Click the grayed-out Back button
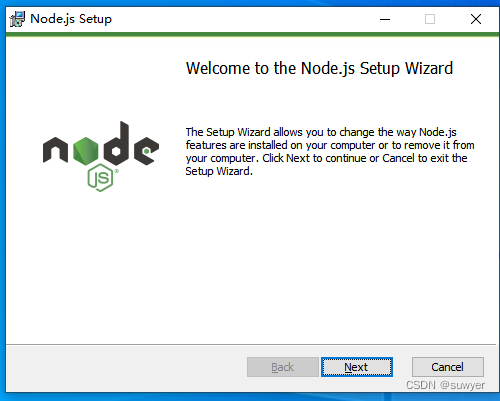 click(x=283, y=367)
